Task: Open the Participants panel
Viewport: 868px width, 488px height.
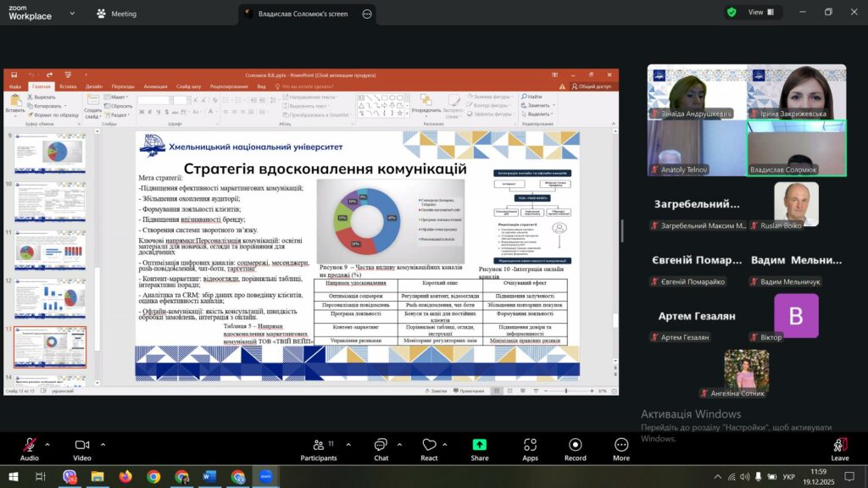Action: [x=318, y=446]
